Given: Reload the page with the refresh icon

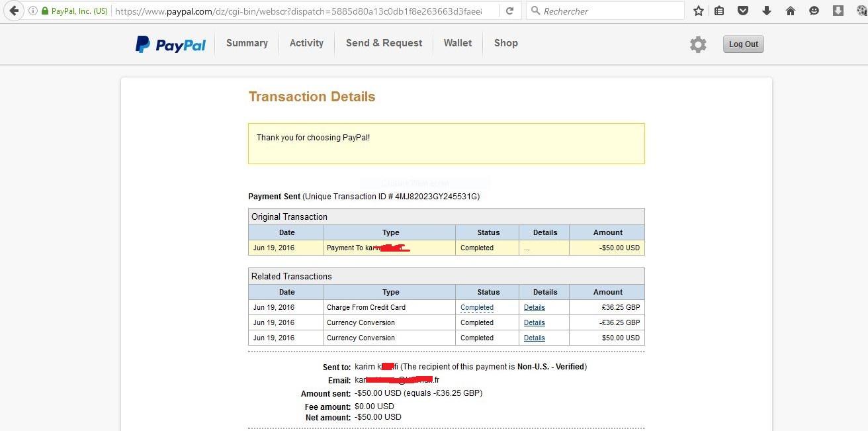Looking at the screenshot, I should (509, 11).
